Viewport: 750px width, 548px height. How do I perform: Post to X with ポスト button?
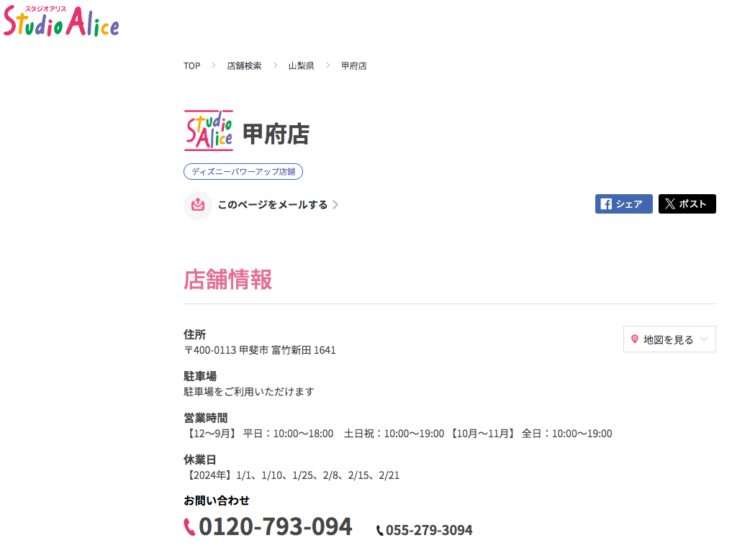687,204
